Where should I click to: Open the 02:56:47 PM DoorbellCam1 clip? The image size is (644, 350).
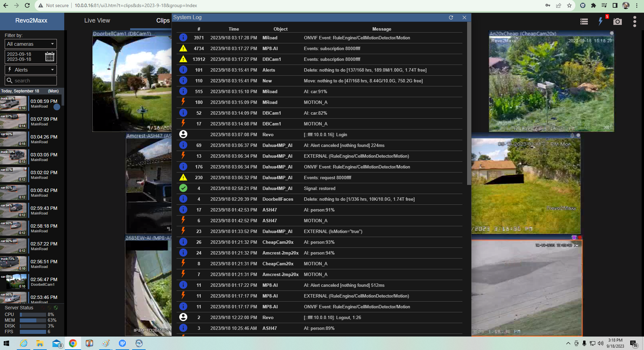pos(31,282)
